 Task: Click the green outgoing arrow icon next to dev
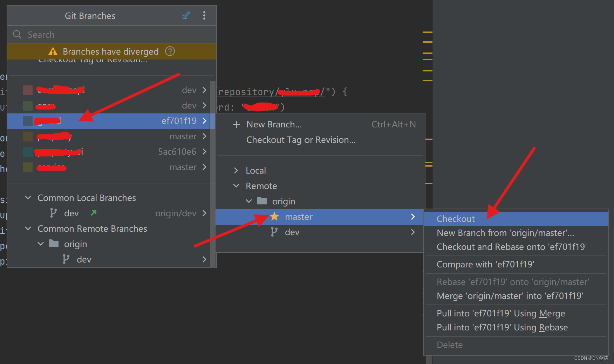[x=94, y=212]
